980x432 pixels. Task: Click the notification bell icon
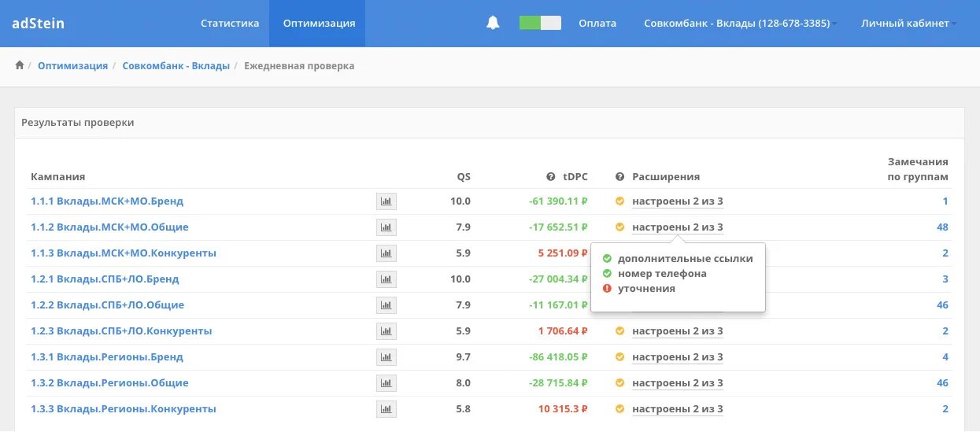493,23
